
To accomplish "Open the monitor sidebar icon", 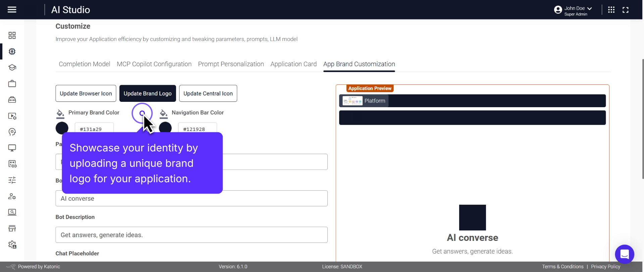I will pyautogui.click(x=12, y=148).
